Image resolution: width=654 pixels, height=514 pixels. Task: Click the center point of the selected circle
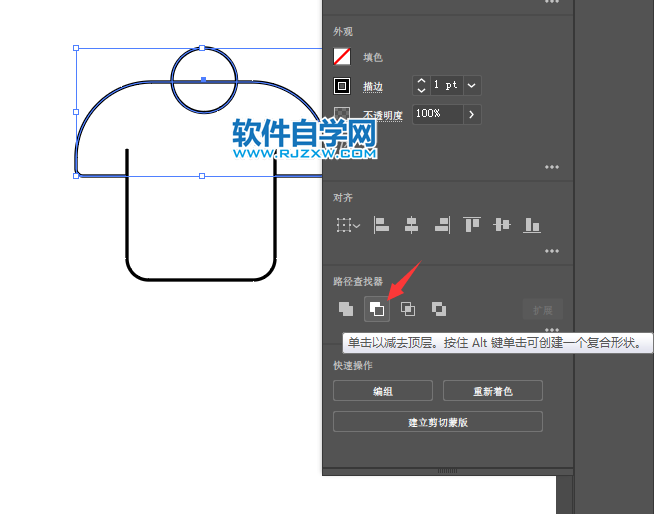point(204,79)
